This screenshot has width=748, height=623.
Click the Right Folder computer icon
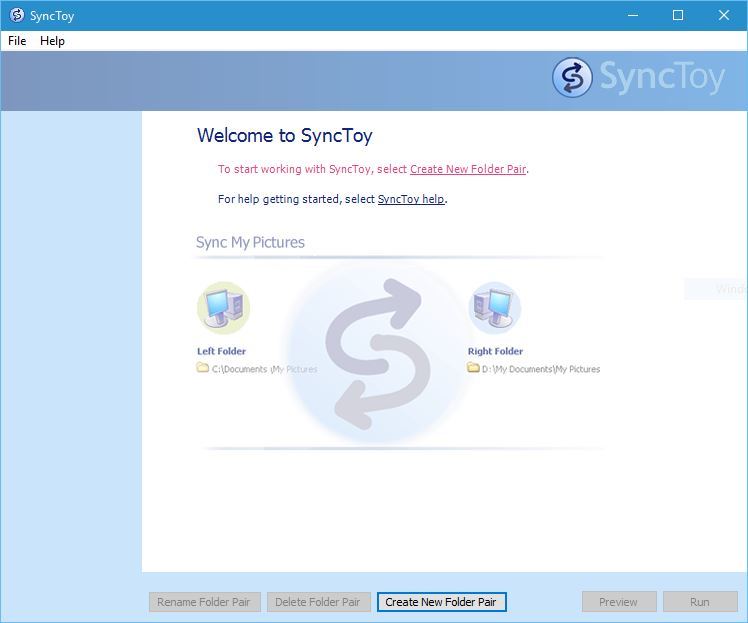pyautogui.click(x=495, y=308)
